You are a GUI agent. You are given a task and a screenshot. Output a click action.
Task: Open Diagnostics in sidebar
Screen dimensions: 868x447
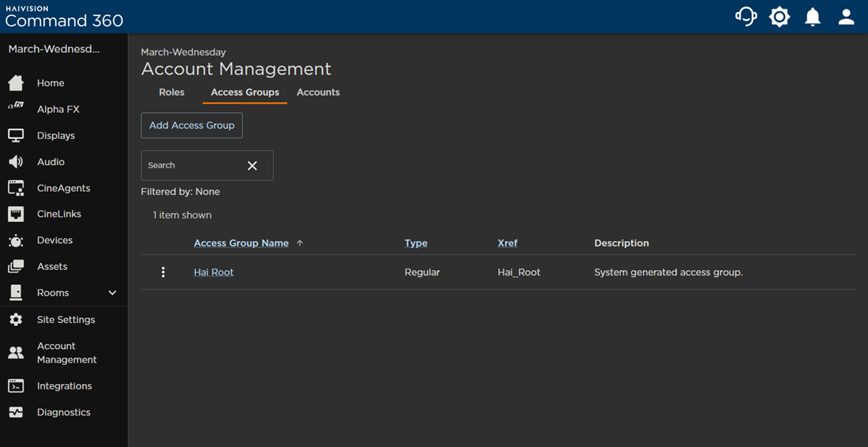[x=64, y=412]
